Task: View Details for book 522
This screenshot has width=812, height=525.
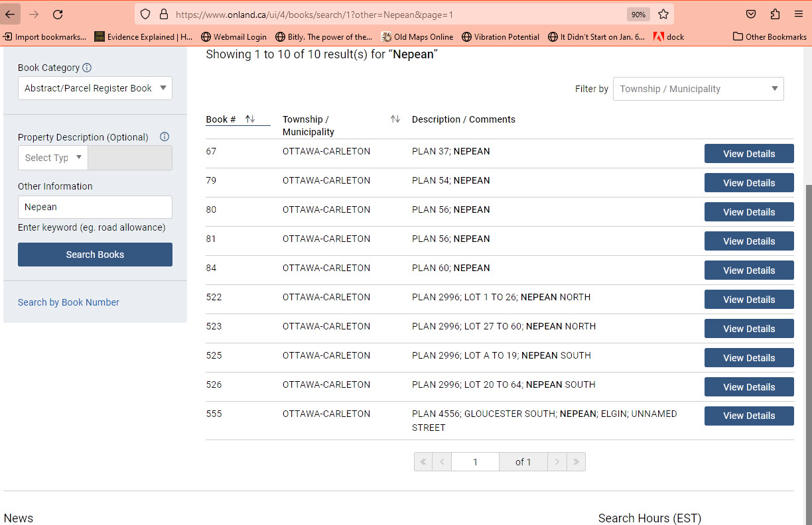Action: [748, 300]
